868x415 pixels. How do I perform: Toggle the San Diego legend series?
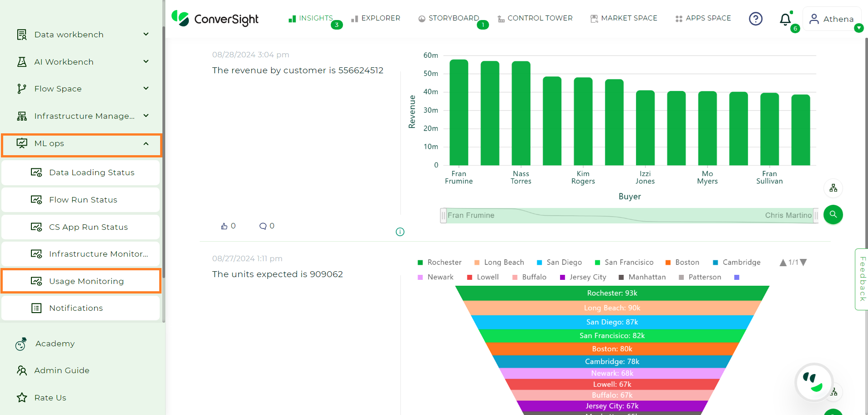tap(559, 263)
